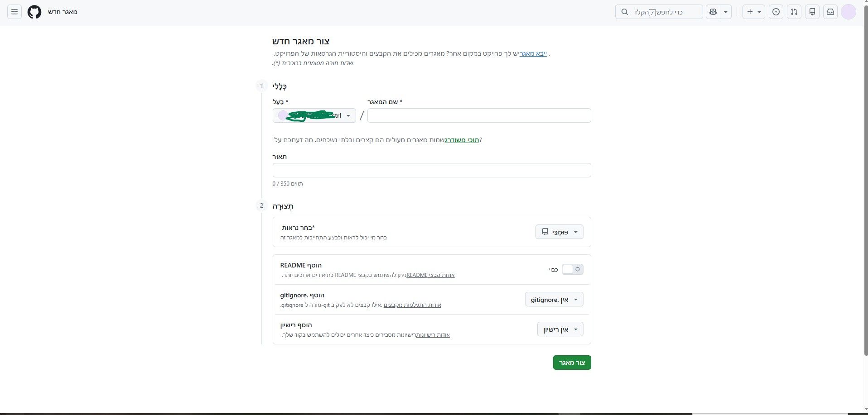Image resolution: width=868 pixels, height=415 pixels.
Task: Open the owner selection dropdown
Action: click(x=314, y=115)
